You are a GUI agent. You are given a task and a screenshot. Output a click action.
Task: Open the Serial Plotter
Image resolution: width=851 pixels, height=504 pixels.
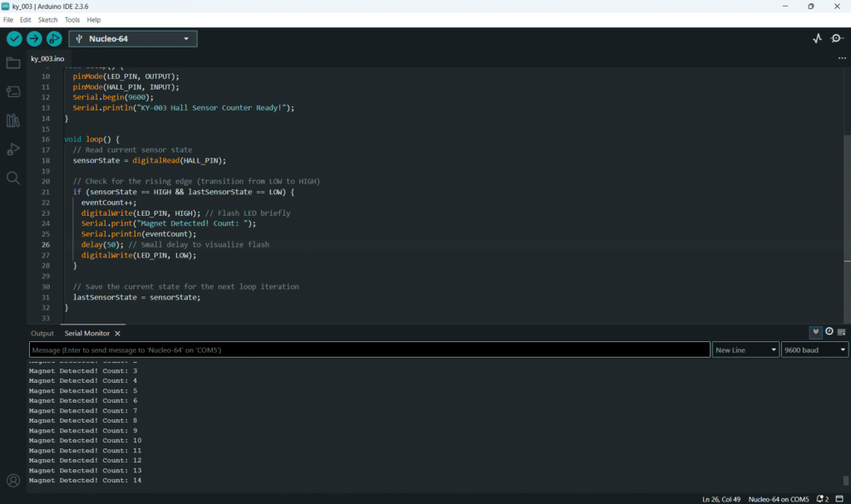click(x=817, y=39)
